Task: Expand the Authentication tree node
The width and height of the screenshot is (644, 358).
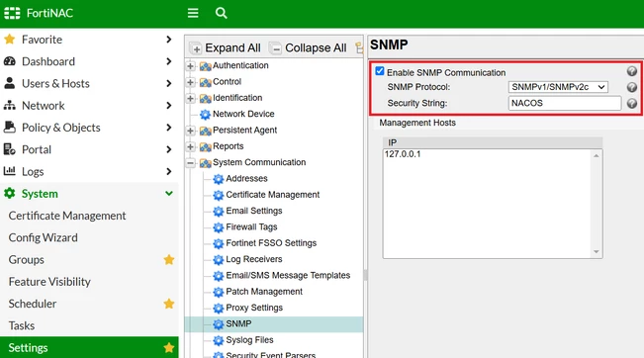Action: [x=191, y=65]
